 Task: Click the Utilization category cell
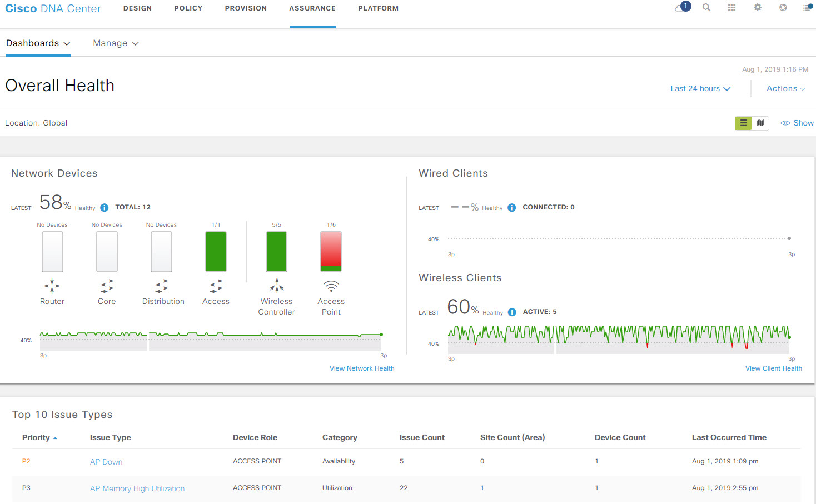point(337,488)
